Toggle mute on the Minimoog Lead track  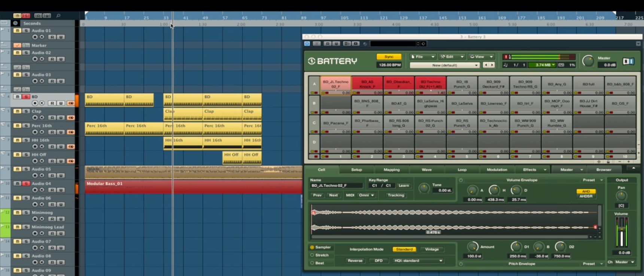coord(17,227)
